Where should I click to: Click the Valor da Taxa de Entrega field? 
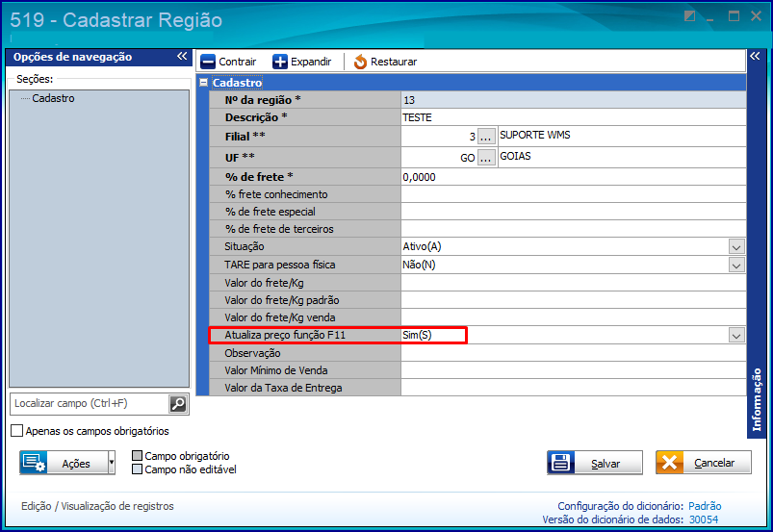pyautogui.click(x=573, y=388)
